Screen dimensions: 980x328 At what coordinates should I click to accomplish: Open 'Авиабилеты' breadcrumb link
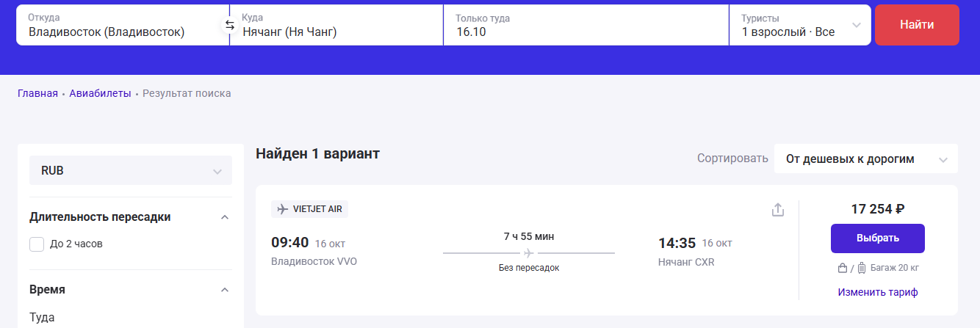(100, 93)
